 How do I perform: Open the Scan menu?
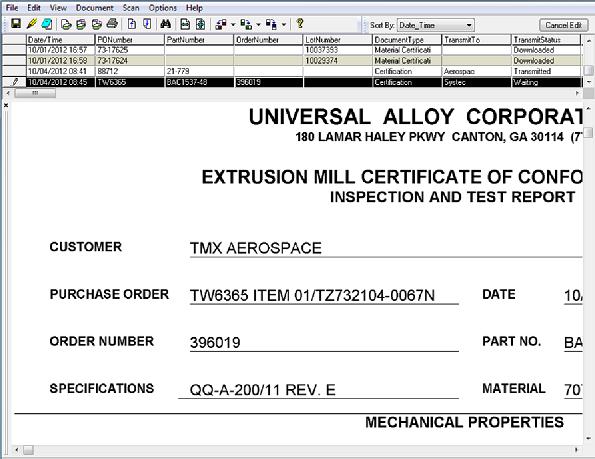pyautogui.click(x=131, y=8)
